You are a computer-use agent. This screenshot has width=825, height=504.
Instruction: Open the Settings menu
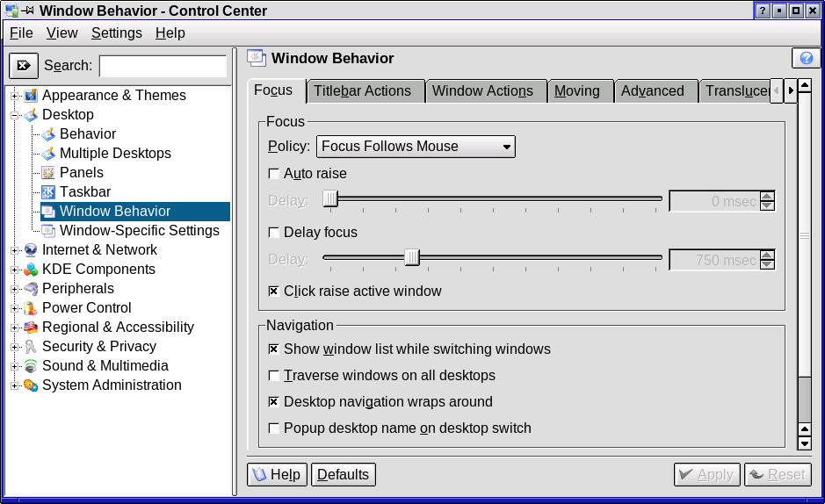(116, 32)
